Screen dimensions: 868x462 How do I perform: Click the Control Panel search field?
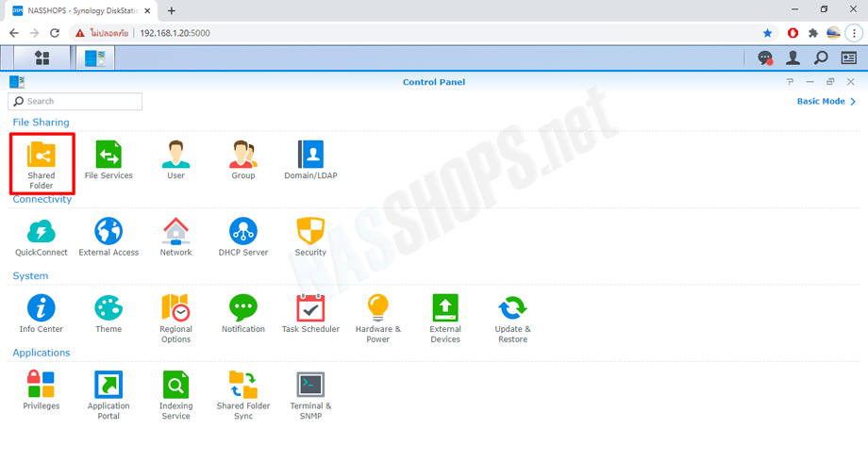[75, 101]
